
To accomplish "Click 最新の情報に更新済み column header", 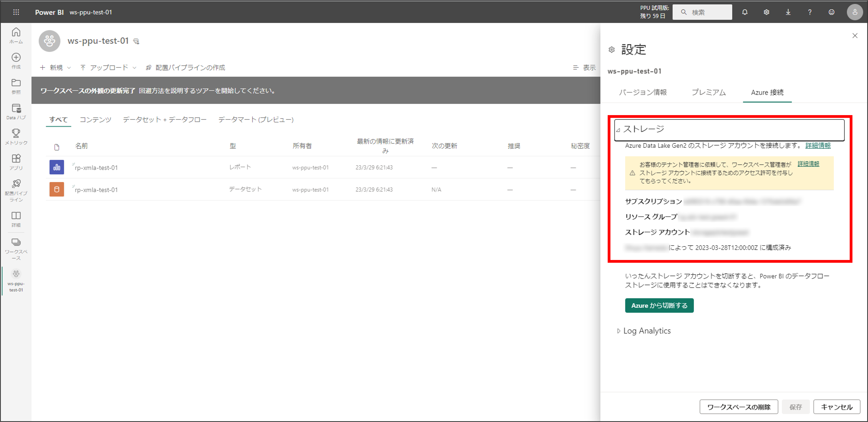I will [385, 146].
